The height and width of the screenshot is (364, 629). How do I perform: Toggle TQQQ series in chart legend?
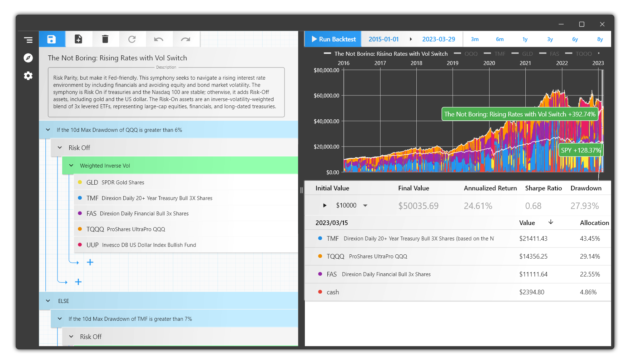[x=579, y=54]
